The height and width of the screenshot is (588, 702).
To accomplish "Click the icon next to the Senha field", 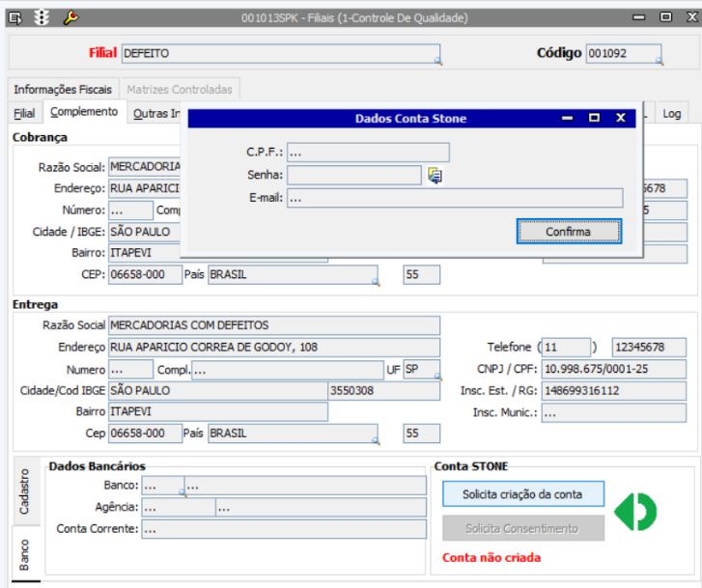I will pos(435,175).
